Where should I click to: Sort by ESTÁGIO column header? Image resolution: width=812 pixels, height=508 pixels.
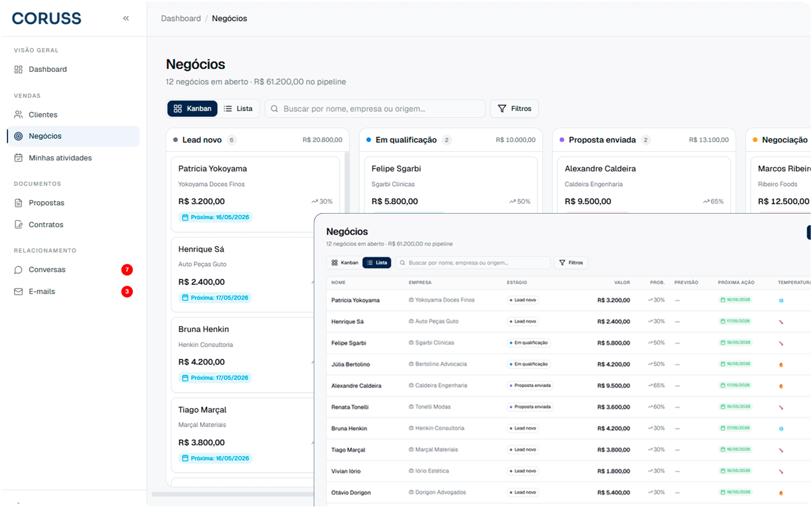(x=517, y=282)
